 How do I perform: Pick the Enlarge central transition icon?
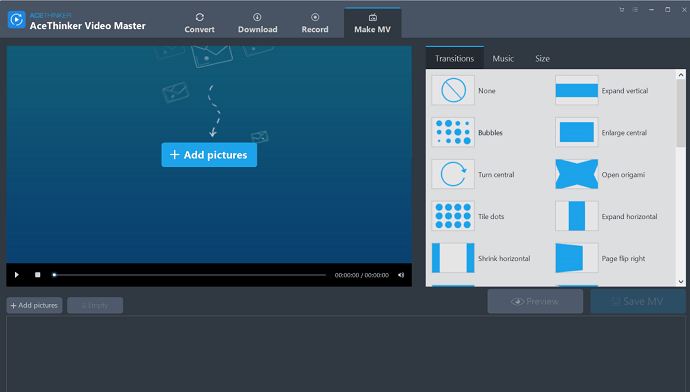pos(576,132)
